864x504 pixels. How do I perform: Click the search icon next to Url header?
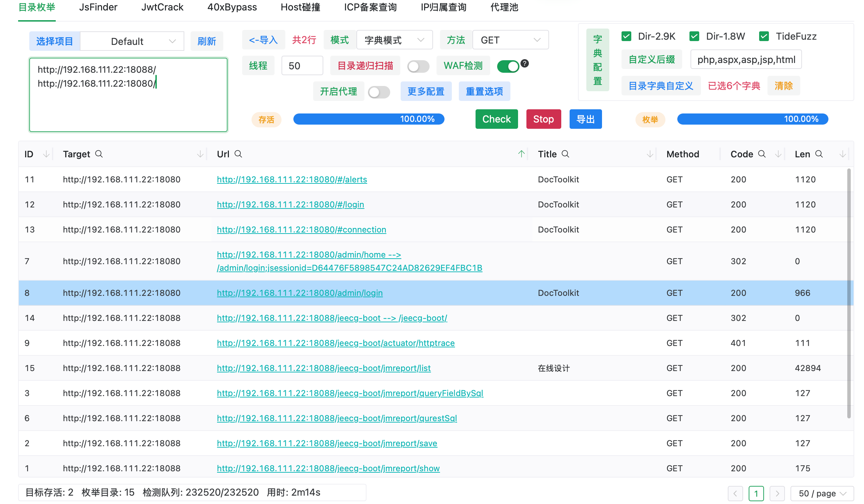[x=238, y=154]
